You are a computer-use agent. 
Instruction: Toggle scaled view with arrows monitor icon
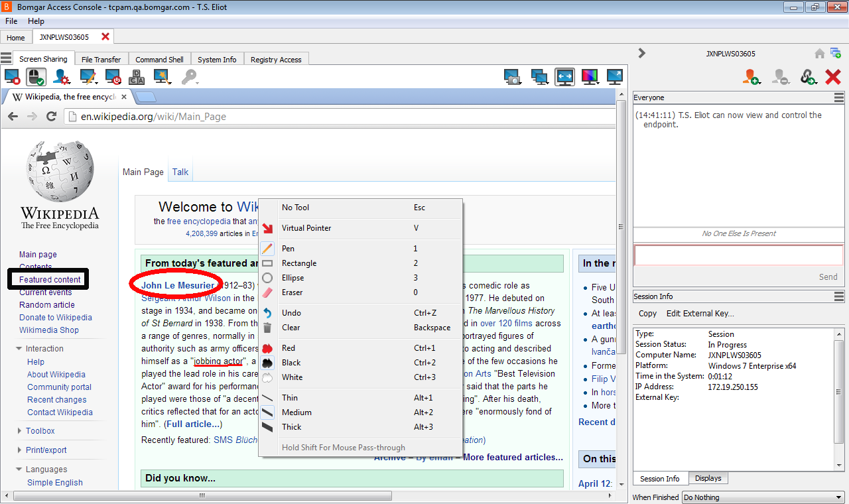pyautogui.click(x=564, y=78)
